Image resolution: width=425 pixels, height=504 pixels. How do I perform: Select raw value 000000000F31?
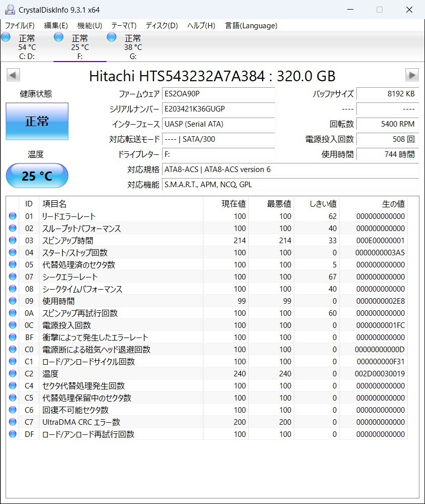(x=381, y=362)
